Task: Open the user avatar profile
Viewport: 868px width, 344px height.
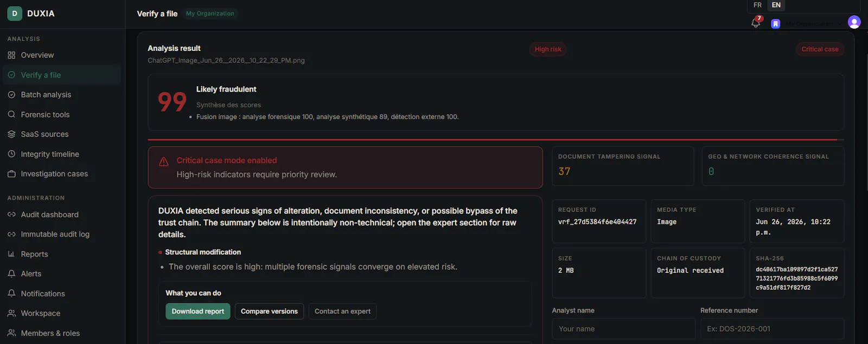Action: pos(854,22)
